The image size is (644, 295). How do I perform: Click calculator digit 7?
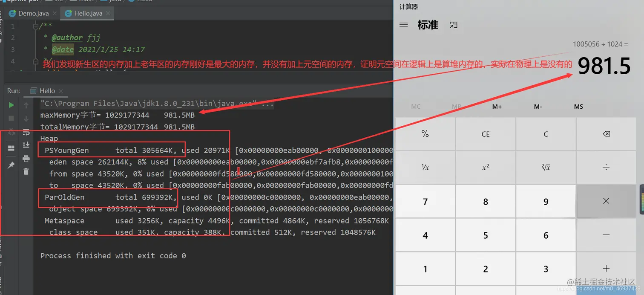point(425,201)
